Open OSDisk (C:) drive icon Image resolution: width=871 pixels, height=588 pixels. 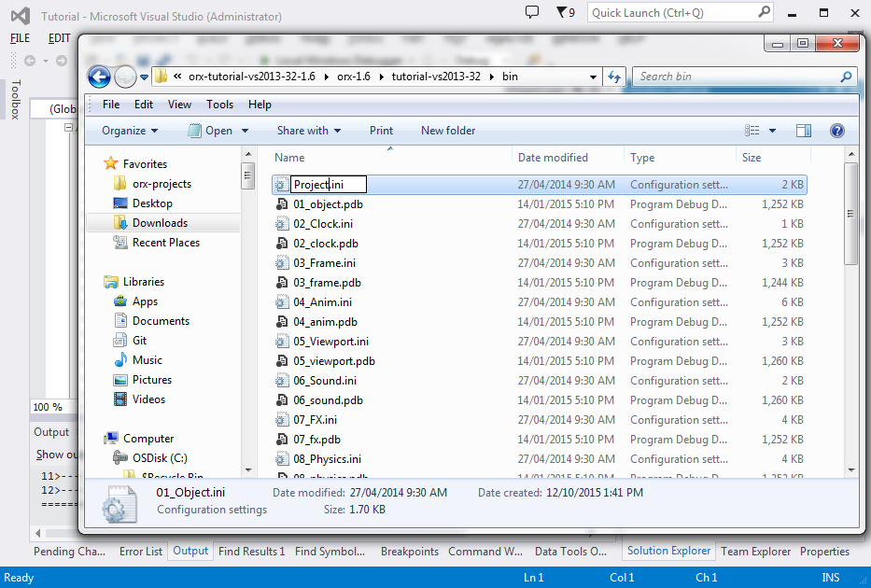(x=120, y=457)
